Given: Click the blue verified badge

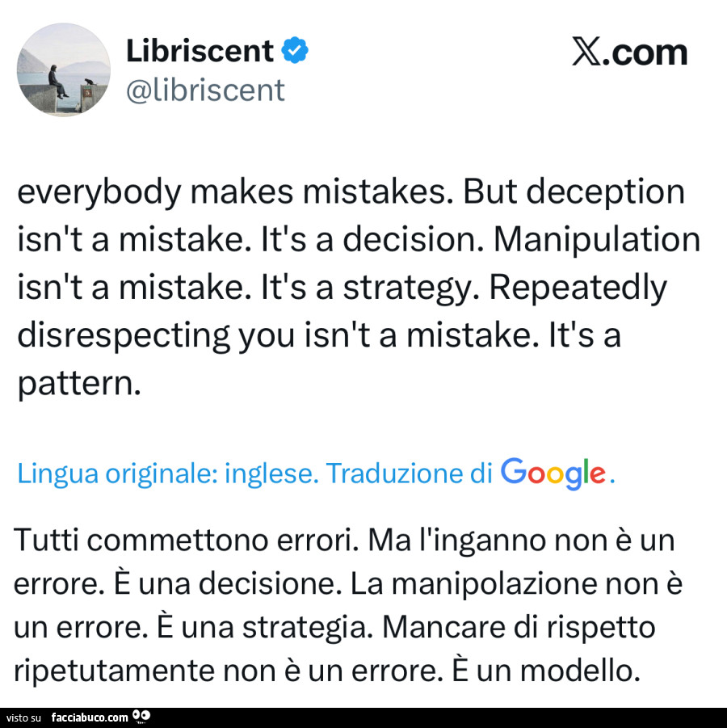Looking at the screenshot, I should [x=296, y=50].
